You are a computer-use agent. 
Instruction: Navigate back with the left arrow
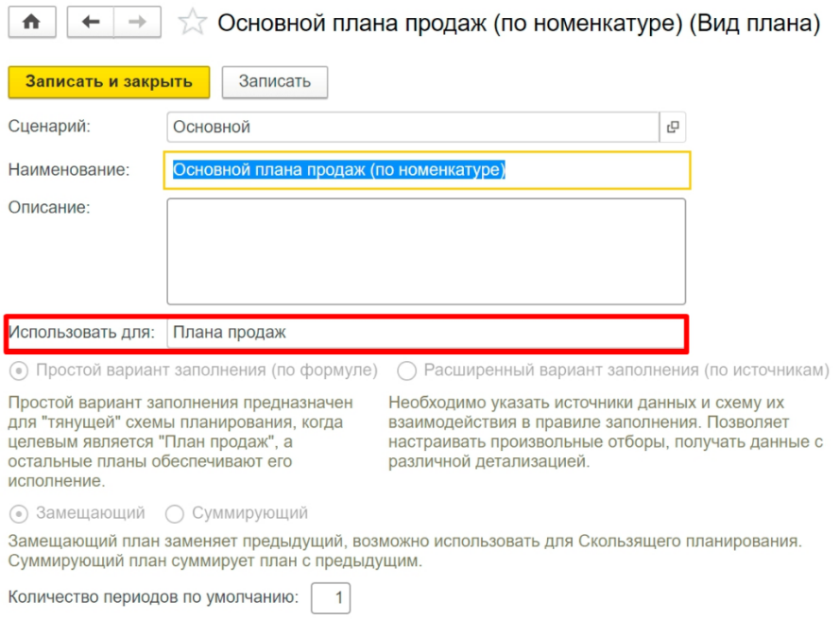91,23
